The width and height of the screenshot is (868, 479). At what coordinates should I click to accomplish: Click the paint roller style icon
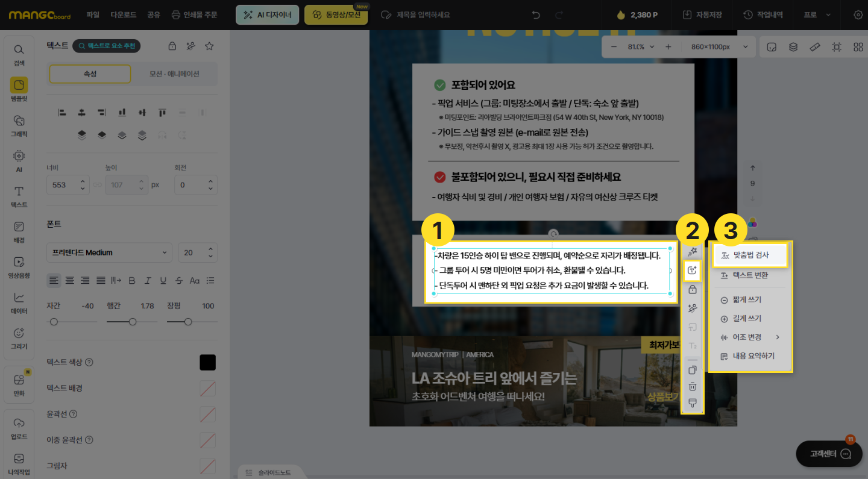[x=693, y=402]
